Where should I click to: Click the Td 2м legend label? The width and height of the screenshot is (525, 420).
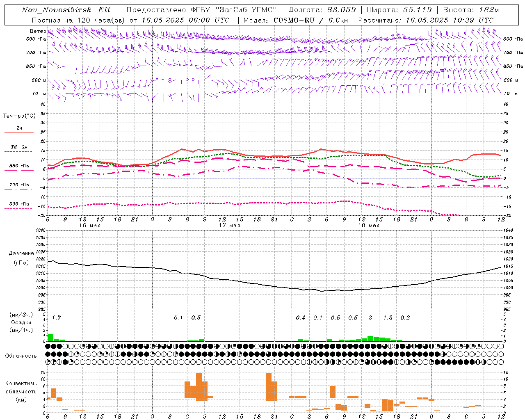[x=19, y=147]
